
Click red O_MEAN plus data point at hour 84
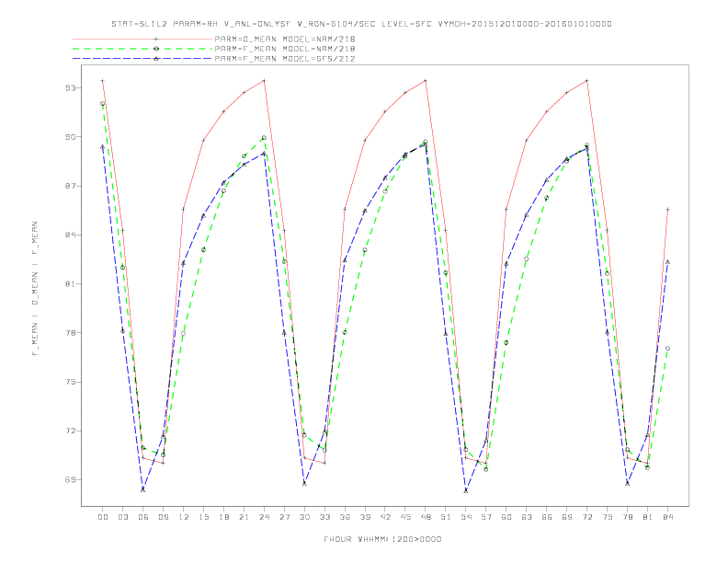667,210
